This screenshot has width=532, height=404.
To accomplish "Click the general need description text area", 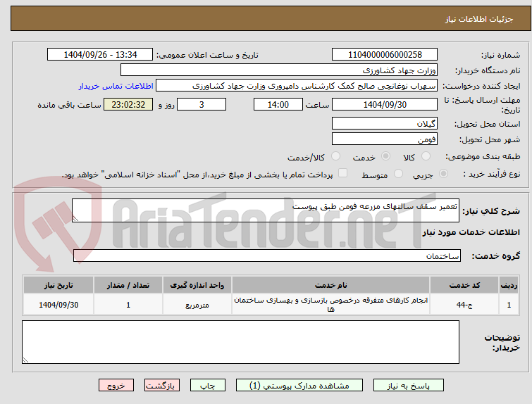I will [x=266, y=210].
